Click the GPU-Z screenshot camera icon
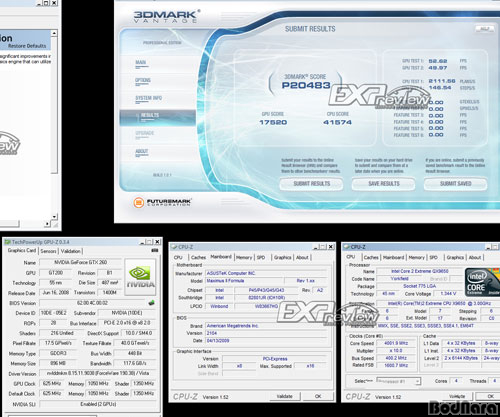500x417 pixels. [x=155, y=250]
